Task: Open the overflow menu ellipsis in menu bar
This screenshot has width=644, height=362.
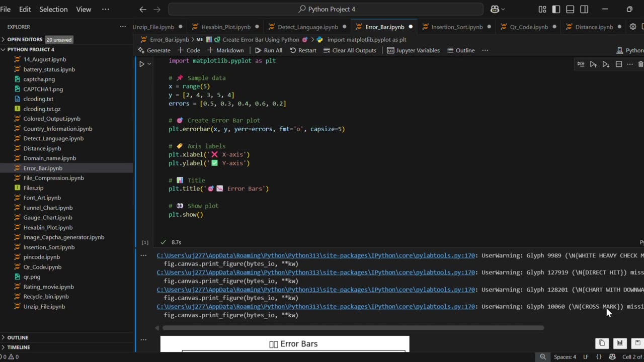Action: (105, 9)
